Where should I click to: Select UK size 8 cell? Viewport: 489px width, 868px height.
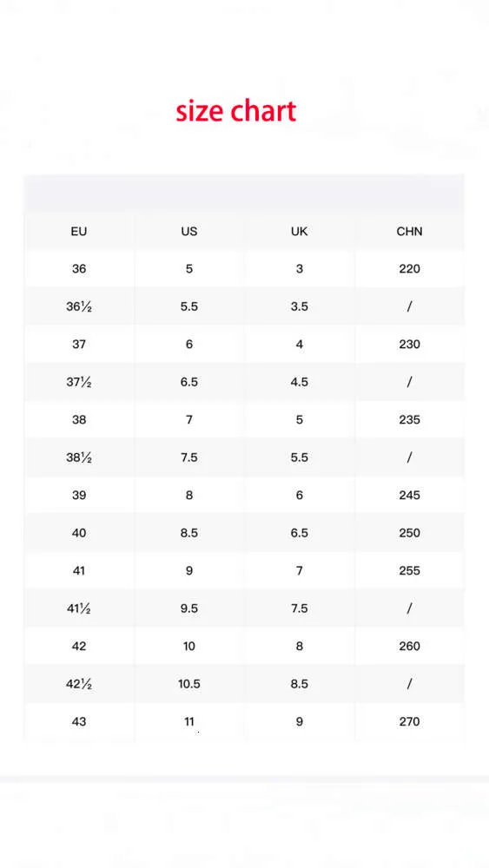(x=299, y=646)
